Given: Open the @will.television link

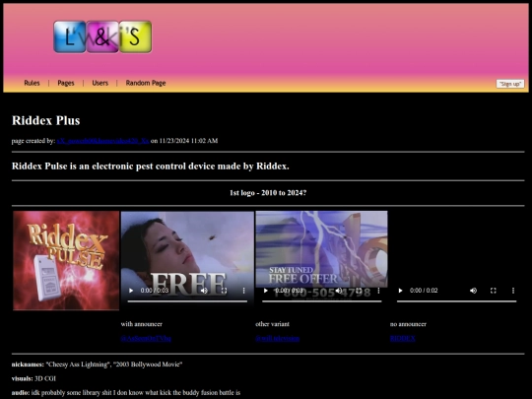Looking at the screenshot, I should [277, 338].
